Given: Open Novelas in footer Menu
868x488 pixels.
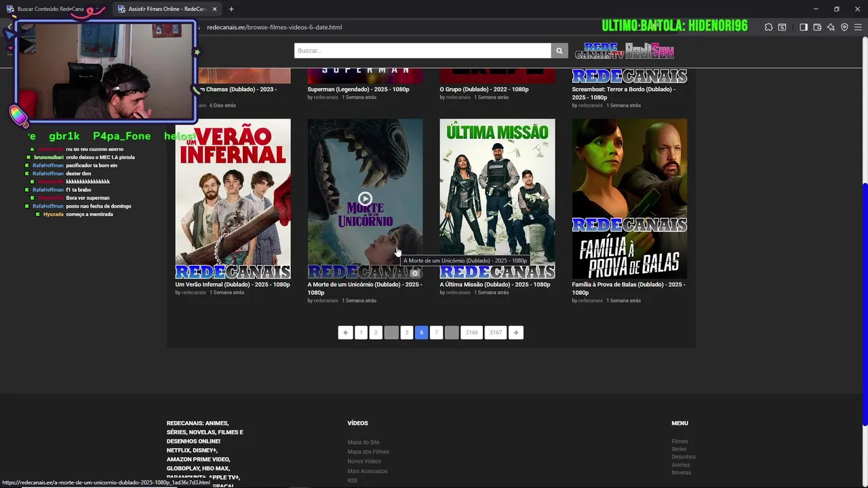Looking at the screenshot, I should [682, 472].
